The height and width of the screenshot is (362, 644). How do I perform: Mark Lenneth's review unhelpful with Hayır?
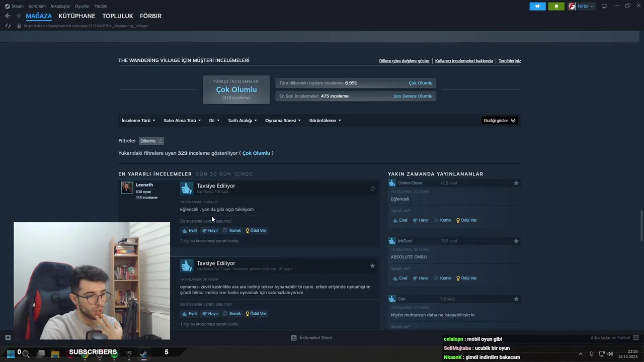pyautogui.click(x=210, y=230)
